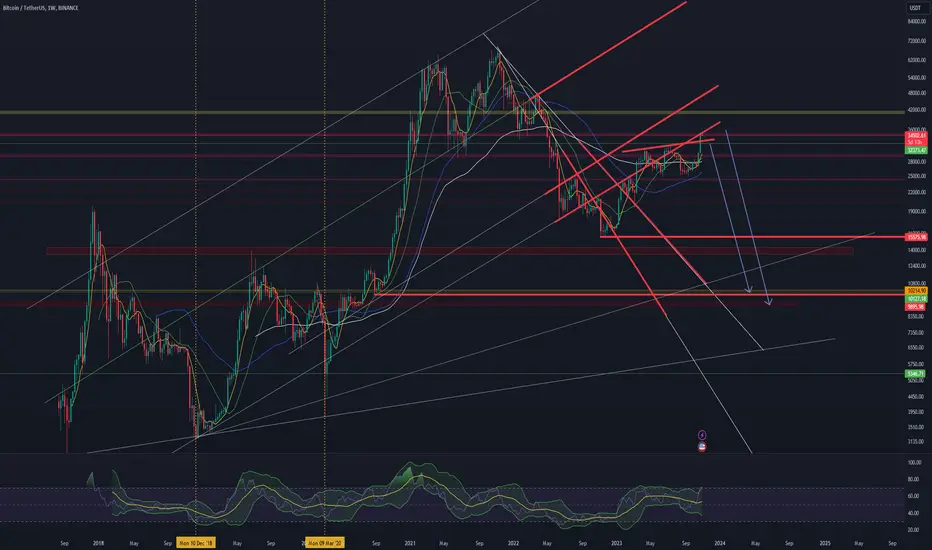Click the 22000.00 price axis value
The image size is (932, 550).
[x=917, y=193]
